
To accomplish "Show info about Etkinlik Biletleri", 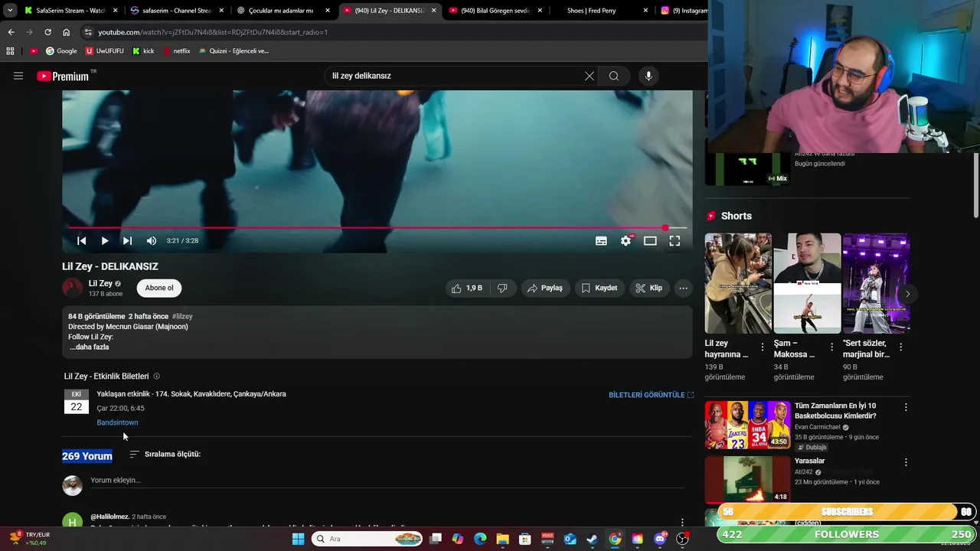I will (x=156, y=377).
